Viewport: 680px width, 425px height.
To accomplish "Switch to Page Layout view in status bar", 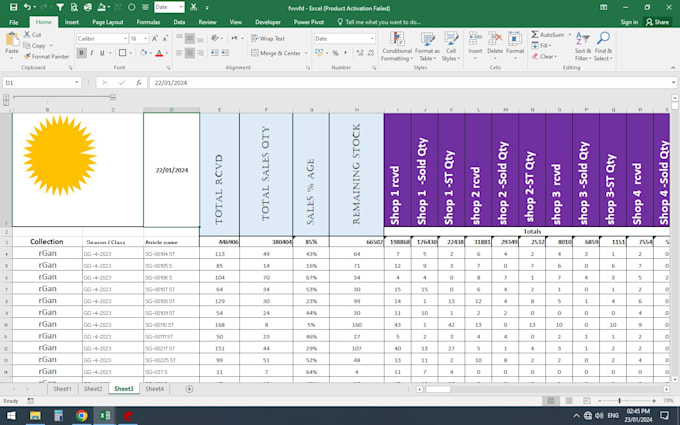I will tap(569, 401).
